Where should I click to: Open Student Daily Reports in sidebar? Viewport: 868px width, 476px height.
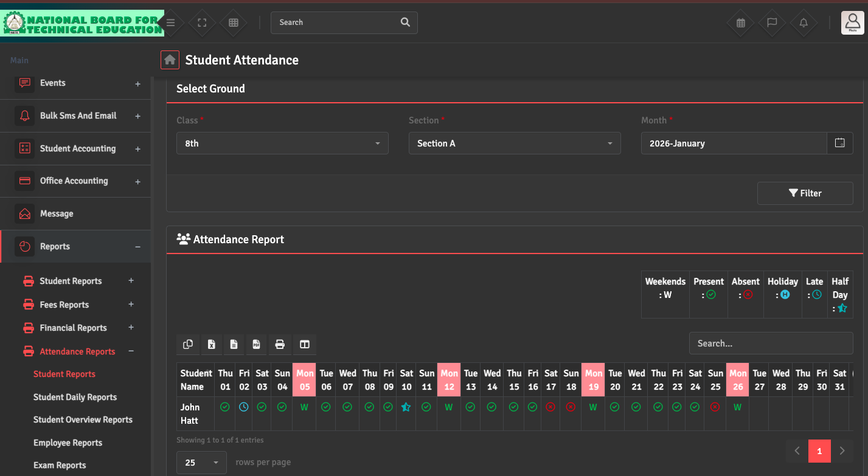click(75, 397)
